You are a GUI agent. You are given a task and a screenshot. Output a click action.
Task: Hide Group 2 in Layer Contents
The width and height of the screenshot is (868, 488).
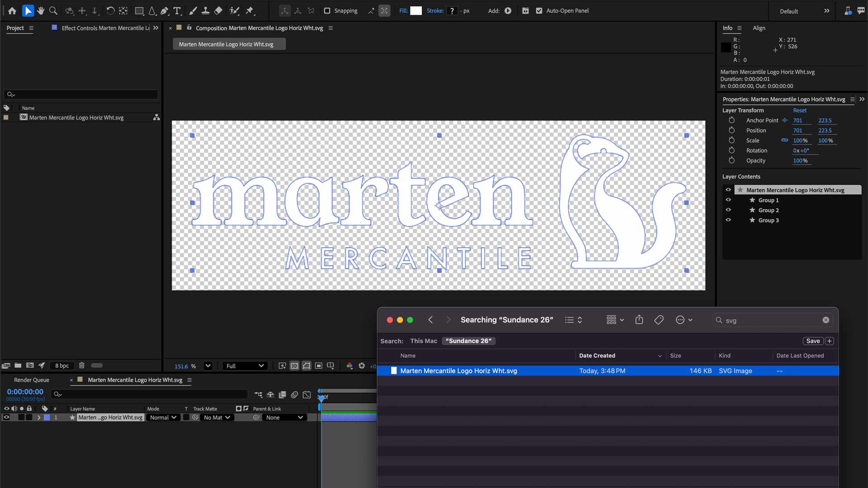728,210
